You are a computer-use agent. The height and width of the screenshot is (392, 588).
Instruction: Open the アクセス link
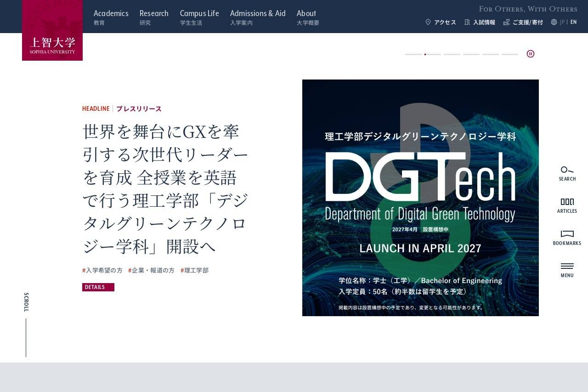point(445,22)
